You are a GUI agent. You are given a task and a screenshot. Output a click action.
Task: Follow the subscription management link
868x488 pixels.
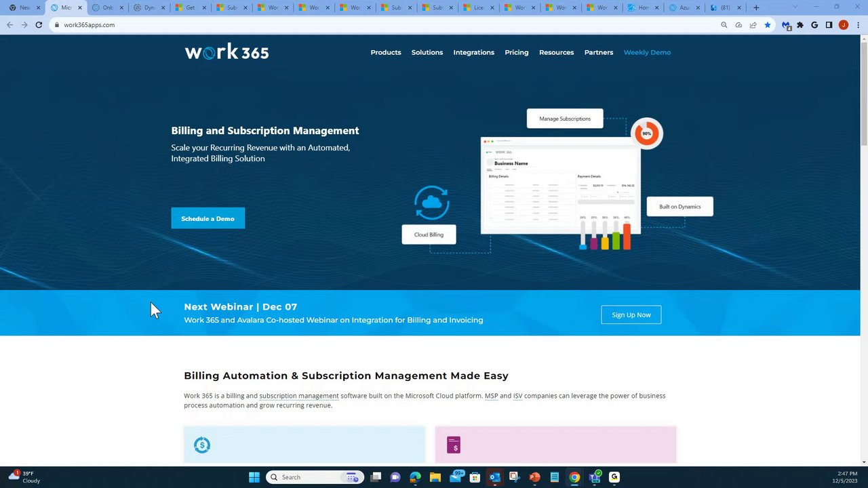[x=299, y=396]
